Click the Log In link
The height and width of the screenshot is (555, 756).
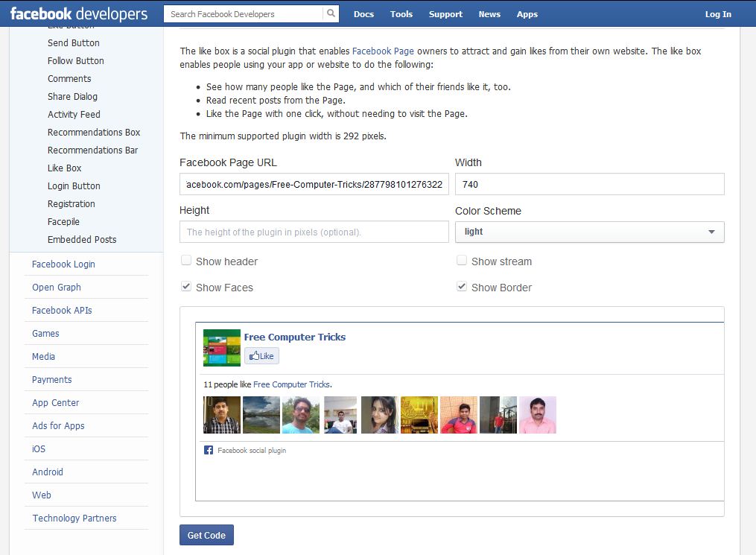click(718, 14)
